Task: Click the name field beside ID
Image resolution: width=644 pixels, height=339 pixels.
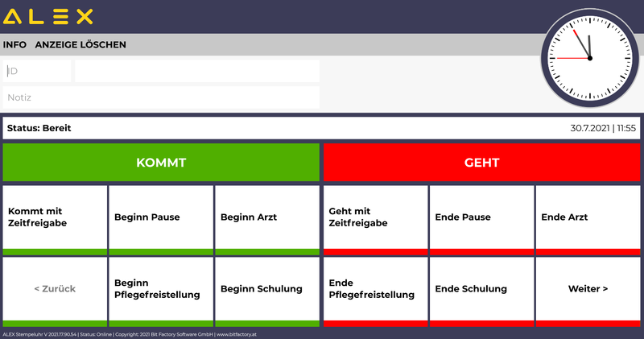Action: 197,71
